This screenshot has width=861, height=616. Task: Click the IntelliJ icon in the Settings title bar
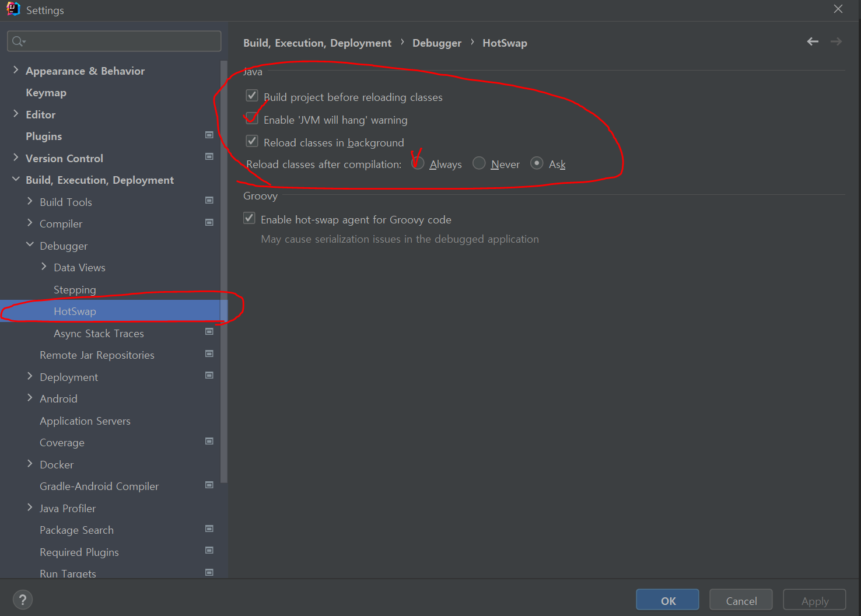click(13, 9)
